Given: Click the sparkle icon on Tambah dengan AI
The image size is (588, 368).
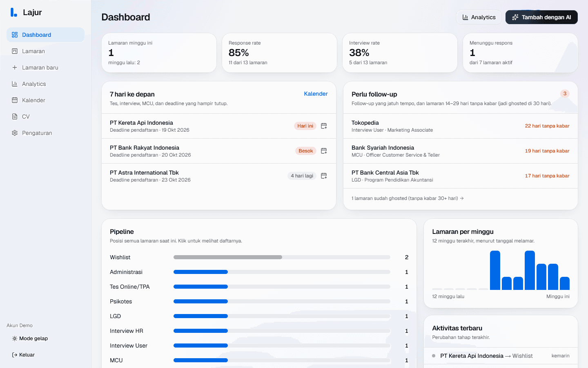Looking at the screenshot, I should (x=515, y=17).
